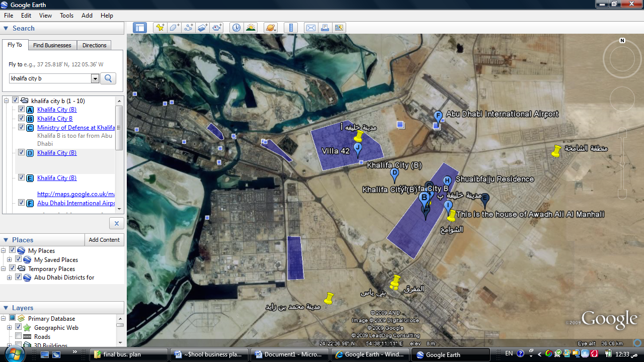Open the Abu Dhabi International Airport result link
The height and width of the screenshot is (362, 644).
click(76, 203)
